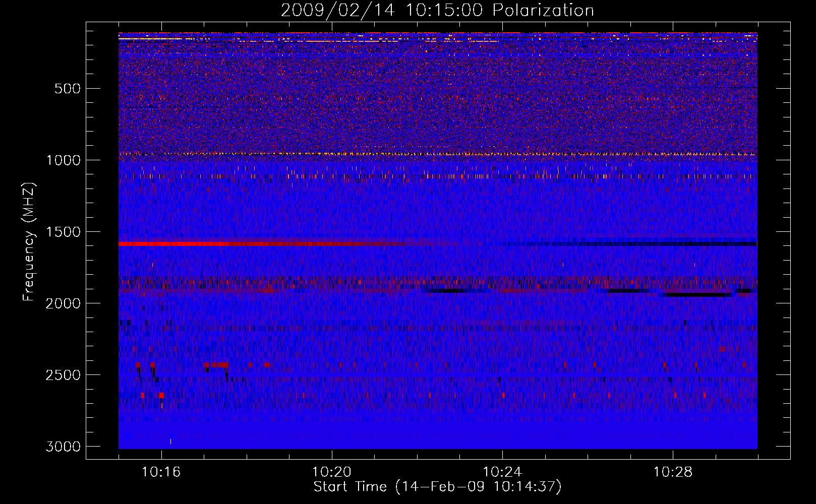This screenshot has width=816, height=504.
Task: Click the plot title "2009/02/14 10:15:00 Polarization"
Action: [x=437, y=11]
